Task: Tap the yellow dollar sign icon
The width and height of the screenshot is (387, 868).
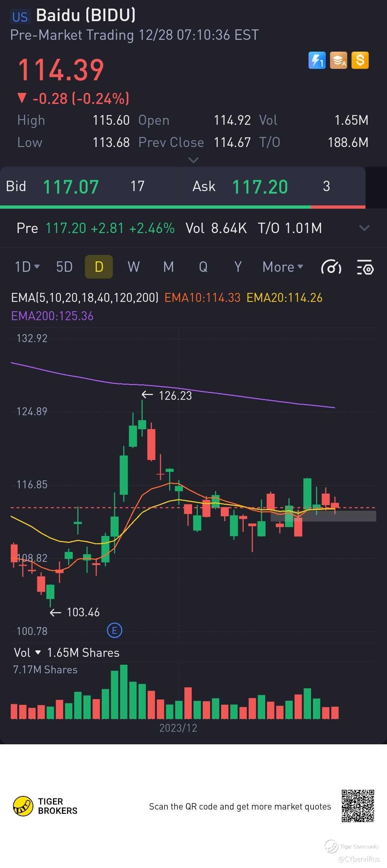Action: point(360,60)
